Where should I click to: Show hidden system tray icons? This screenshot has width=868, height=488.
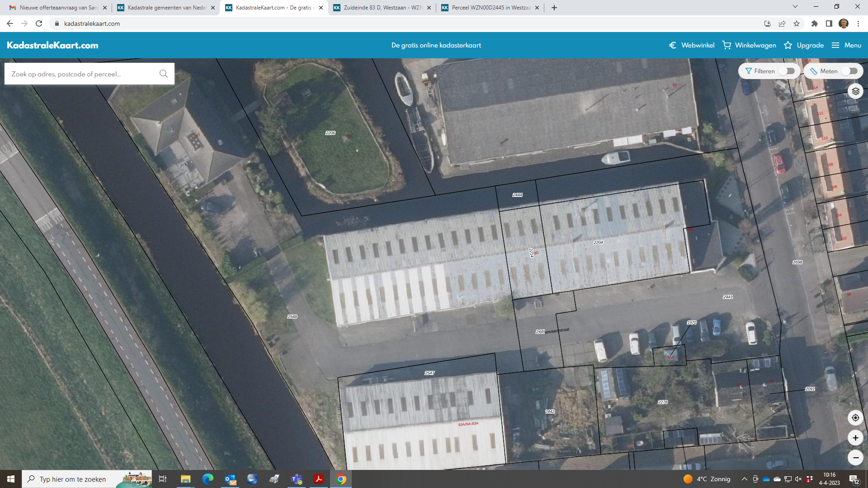click(744, 479)
